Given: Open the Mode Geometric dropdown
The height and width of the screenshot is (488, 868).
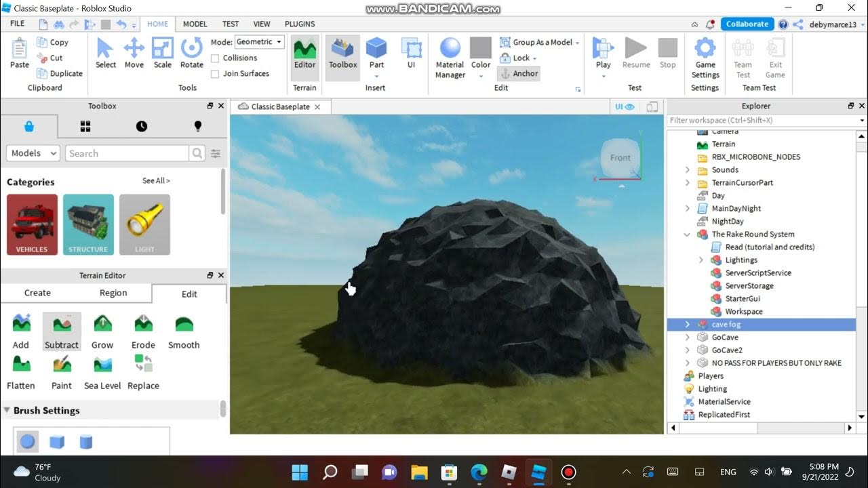Looking at the screenshot, I should tap(259, 42).
